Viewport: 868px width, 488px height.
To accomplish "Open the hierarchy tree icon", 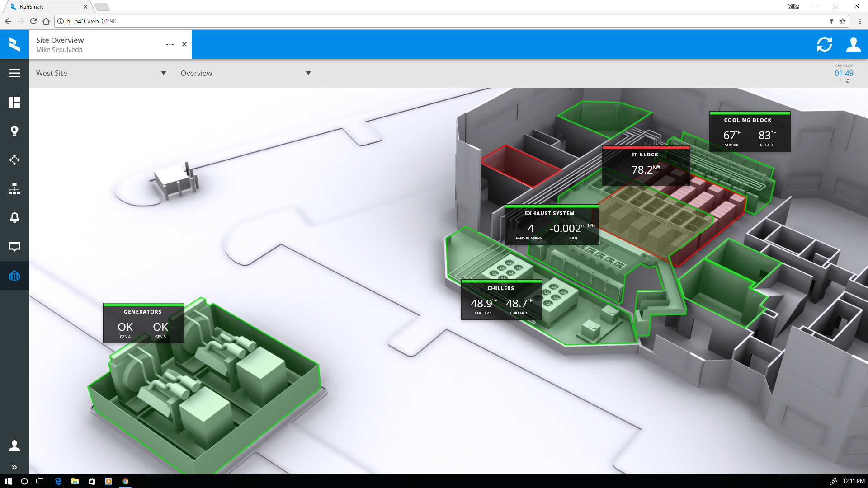I will point(14,189).
